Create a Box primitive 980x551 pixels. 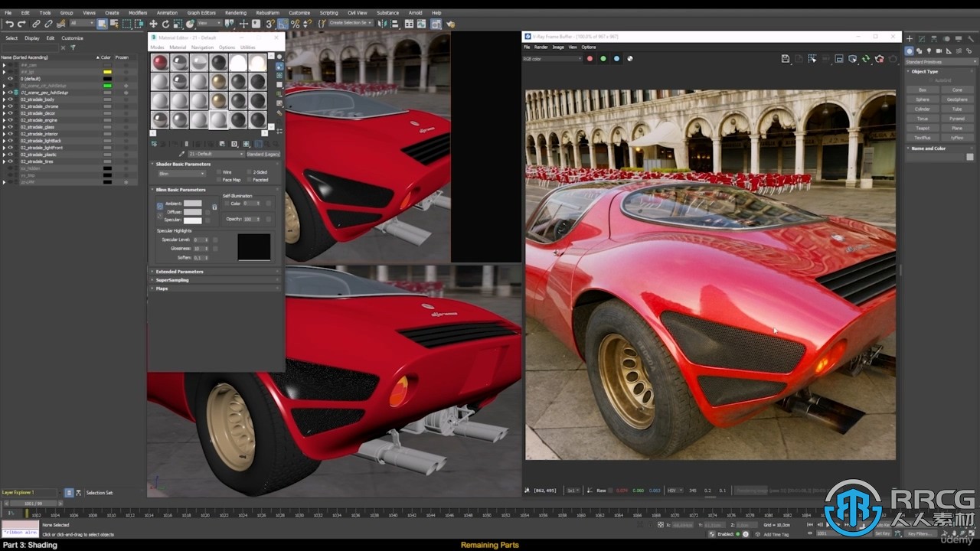tap(923, 90)
